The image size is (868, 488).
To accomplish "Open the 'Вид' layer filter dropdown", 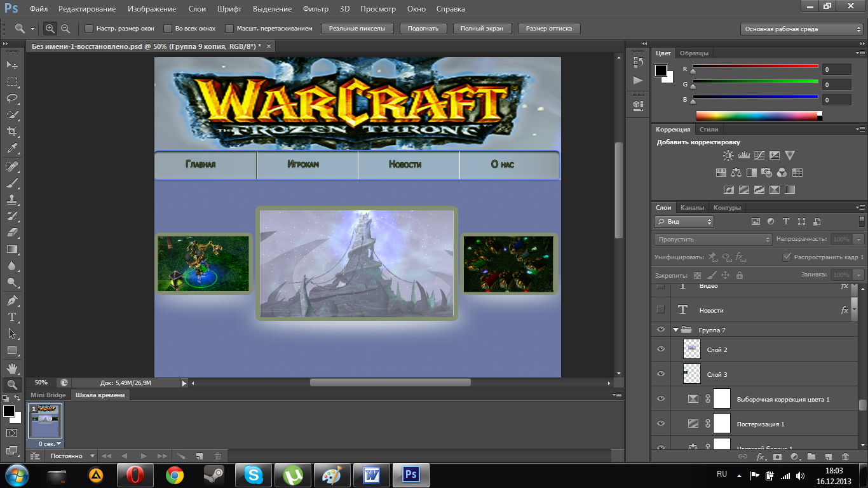I will coord(684,222).
